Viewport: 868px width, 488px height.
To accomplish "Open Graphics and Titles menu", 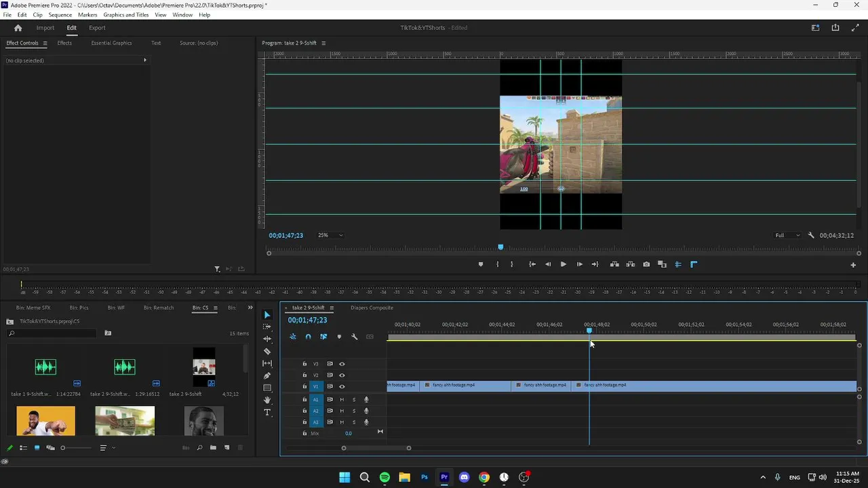I will 126,14.
